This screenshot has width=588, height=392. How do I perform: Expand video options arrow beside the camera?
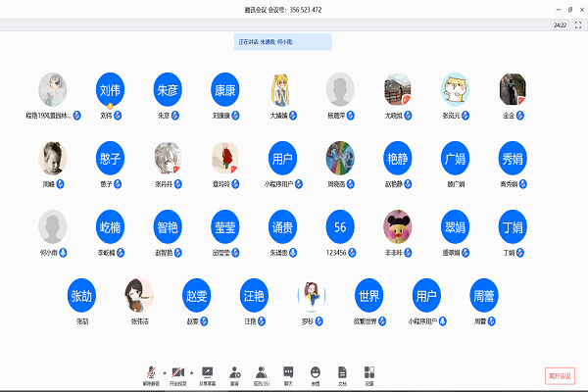click(x=191, y=371)
